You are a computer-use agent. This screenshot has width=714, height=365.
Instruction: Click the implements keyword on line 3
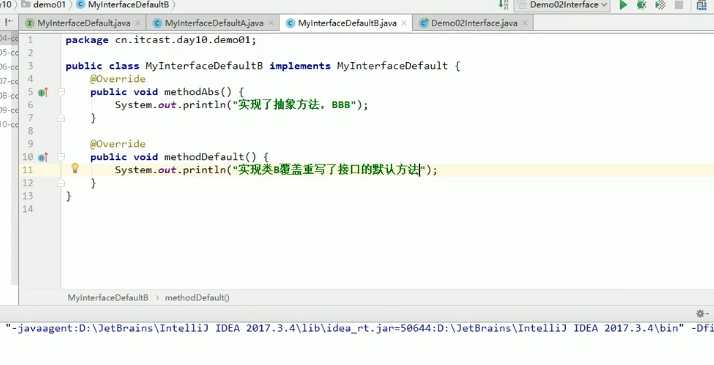[x=300, y=66]
